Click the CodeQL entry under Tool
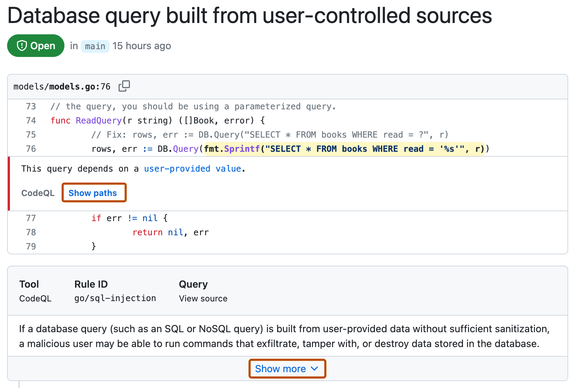Screen dimensions: 582x392 pyautogui.click(x=35, y=298)
